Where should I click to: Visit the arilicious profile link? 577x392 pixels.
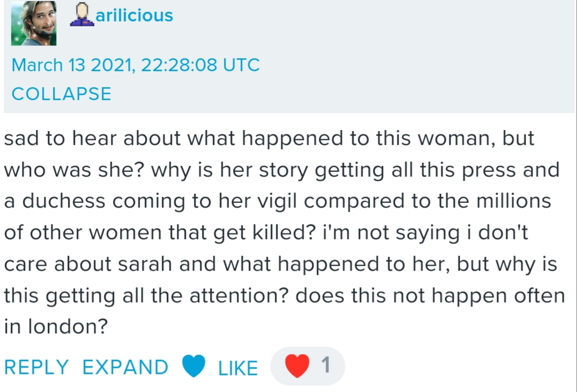click(134, 16)
